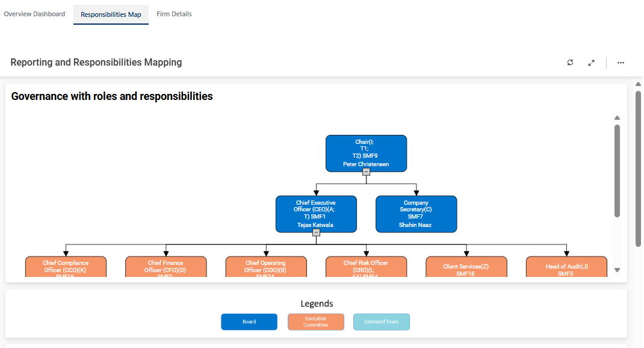Click the Head of Audit node

566,267
